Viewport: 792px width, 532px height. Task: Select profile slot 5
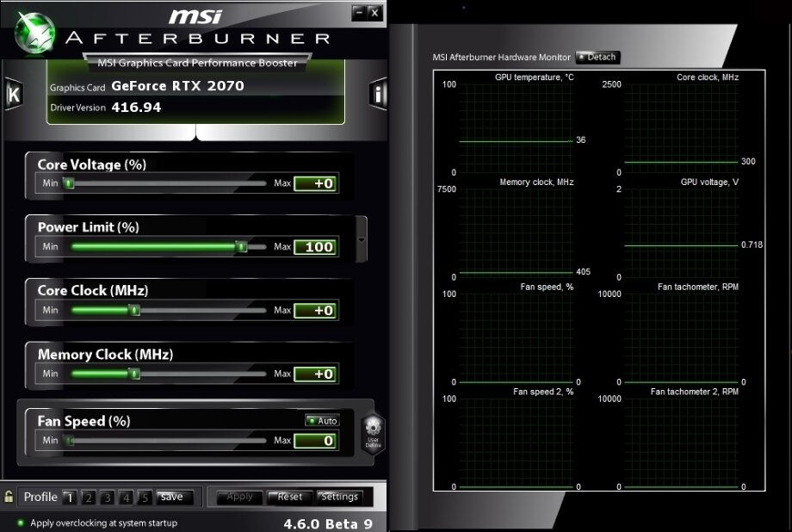(x=145, y=498)
